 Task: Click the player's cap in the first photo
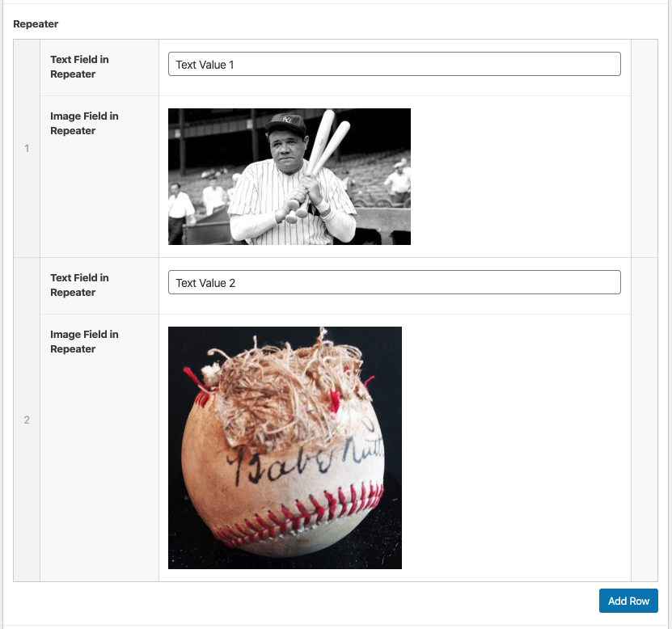click(285, 124)
